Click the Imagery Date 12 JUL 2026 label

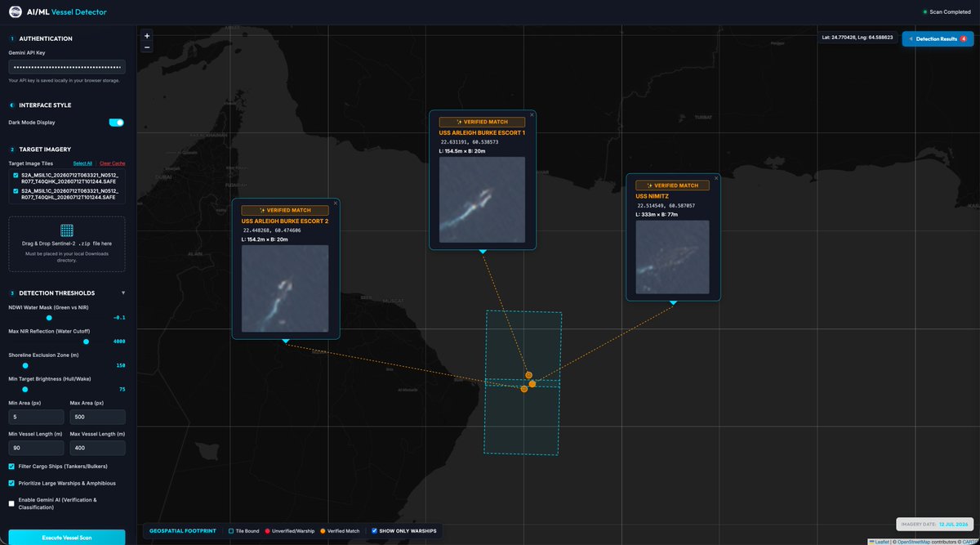tap(935, 524)
